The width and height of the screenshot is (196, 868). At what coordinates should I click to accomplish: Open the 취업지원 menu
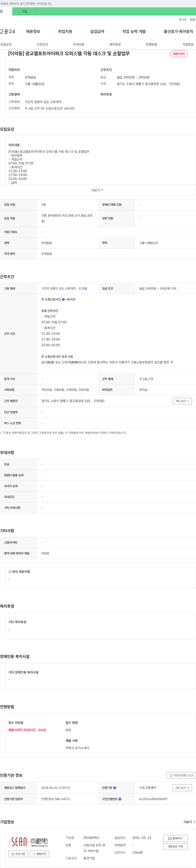(65, 31)
